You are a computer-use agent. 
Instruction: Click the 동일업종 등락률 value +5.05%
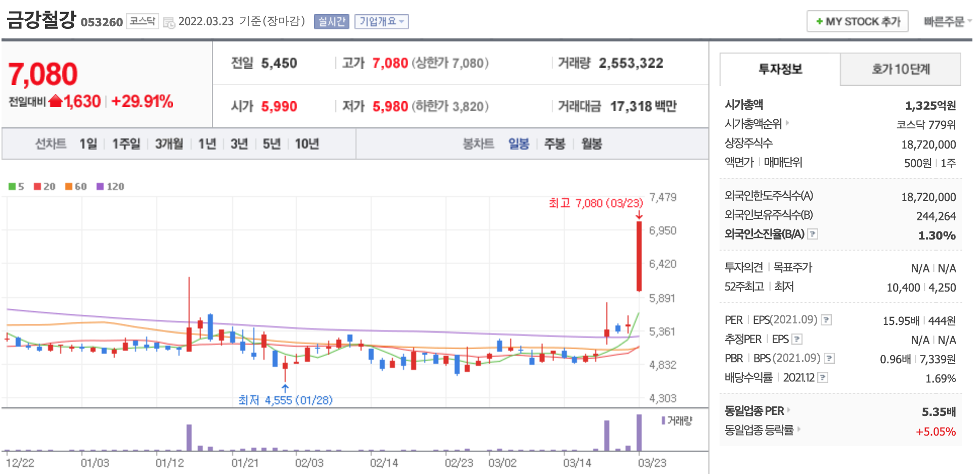(x=936, y=432)
